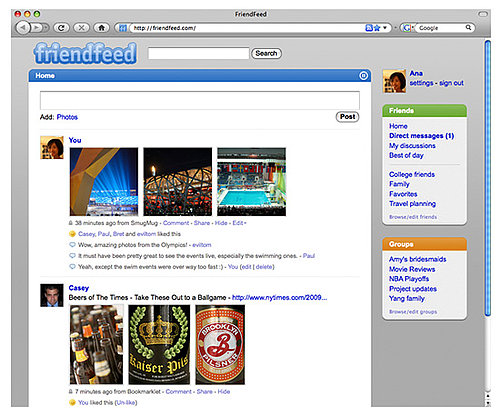500x416 pixels.
Task: Open My discussions
Action: coord(412,146)
